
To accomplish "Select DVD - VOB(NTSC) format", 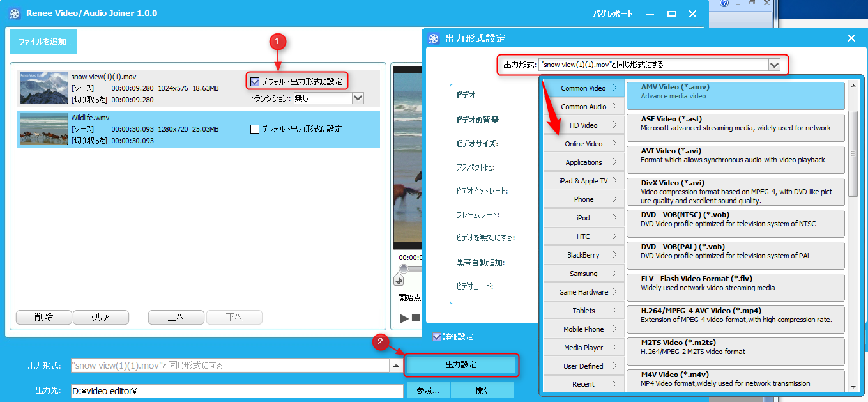I will [736, 223].
